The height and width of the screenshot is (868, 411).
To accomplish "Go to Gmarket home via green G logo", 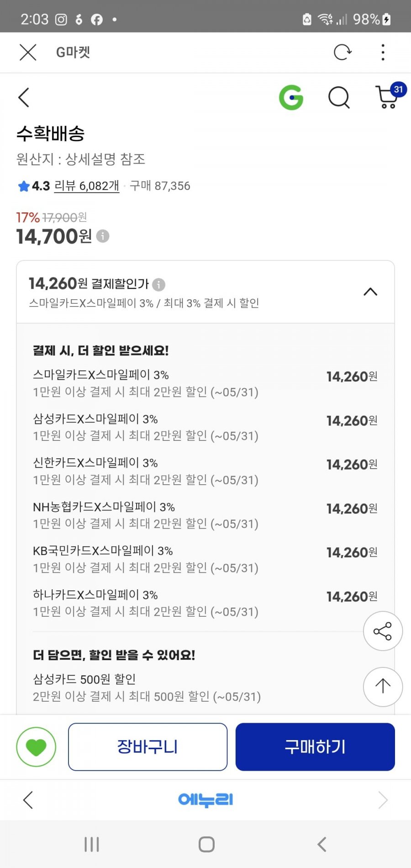I will click(x=291, y=97).
